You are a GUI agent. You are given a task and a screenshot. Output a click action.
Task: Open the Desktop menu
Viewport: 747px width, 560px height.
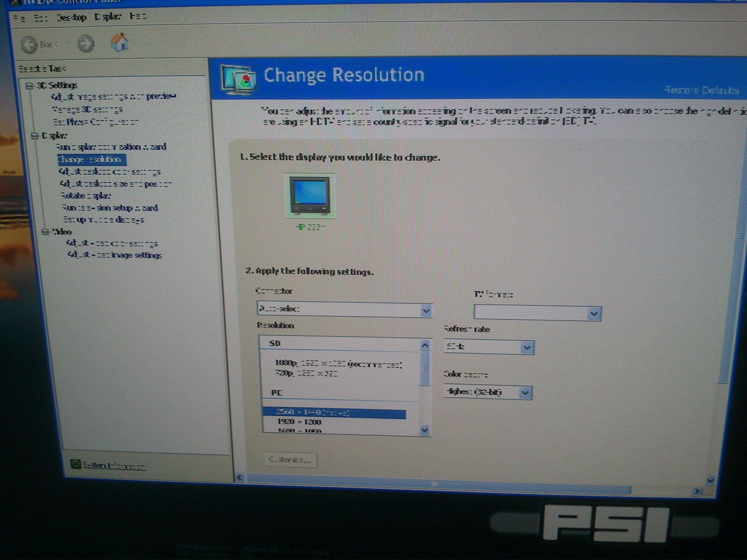click(x=71, y=17)
